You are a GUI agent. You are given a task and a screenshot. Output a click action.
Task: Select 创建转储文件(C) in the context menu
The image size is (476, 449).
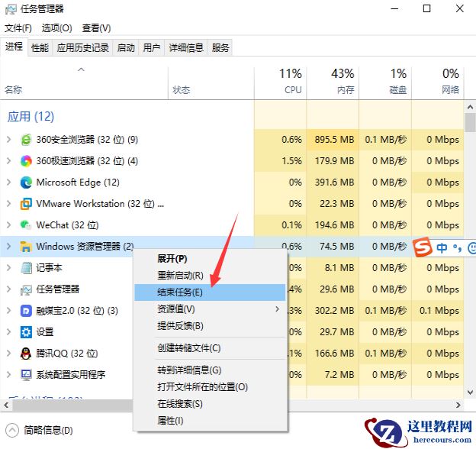[x=210, y=348]
